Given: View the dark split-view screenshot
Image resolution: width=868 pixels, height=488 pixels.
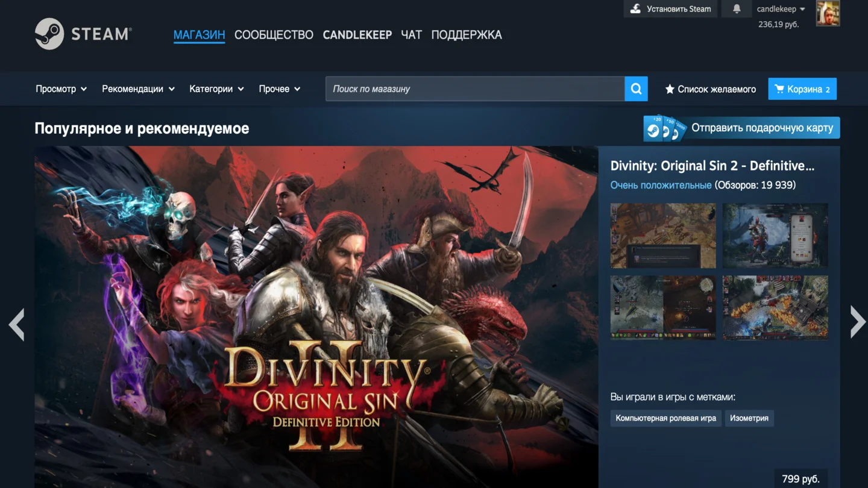Looking at the screenshot, I should point(663,308).
